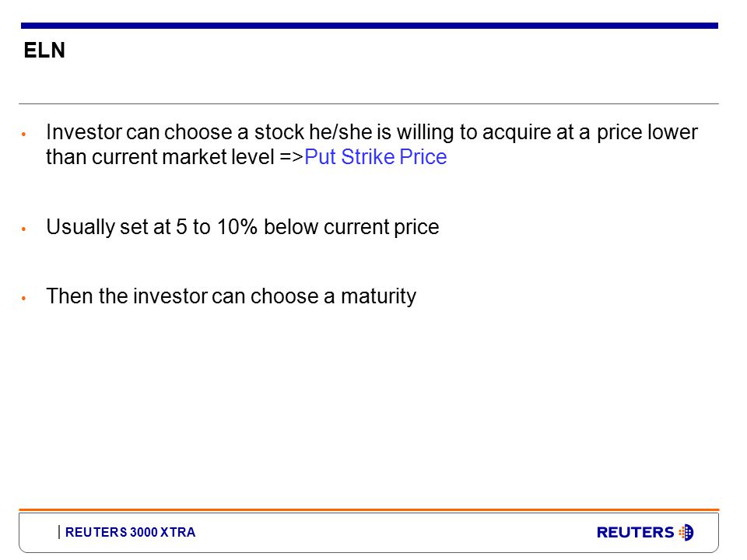Click the ELN slide title

pos(44,50)
